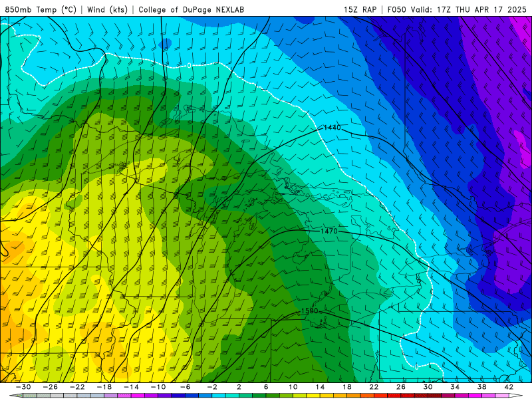This screenshot has width=532, height=399.
Task: Click the 34 color scale value
Action: [455, 387]
